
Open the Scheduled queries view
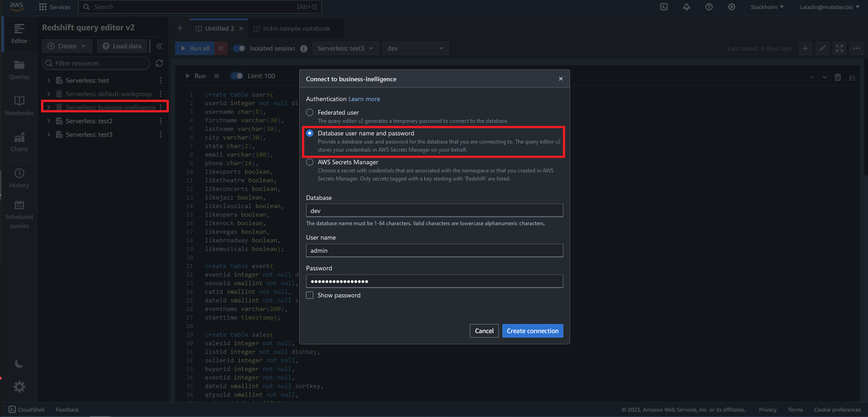click(x=19, y=215)
